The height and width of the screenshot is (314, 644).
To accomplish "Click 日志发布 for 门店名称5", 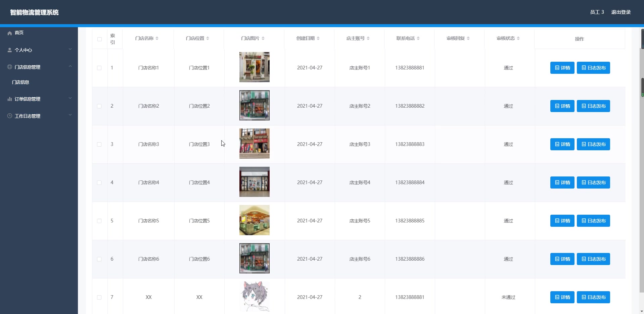I will point(593,221).
